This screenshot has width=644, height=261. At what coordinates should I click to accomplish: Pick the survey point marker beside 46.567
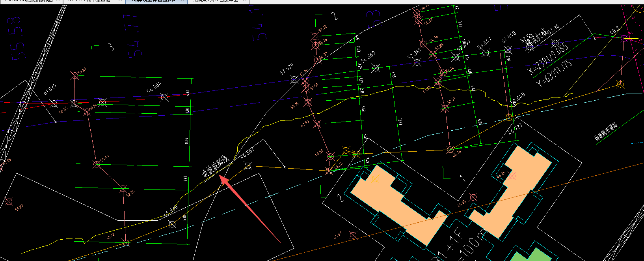click(x=248, y=165)
